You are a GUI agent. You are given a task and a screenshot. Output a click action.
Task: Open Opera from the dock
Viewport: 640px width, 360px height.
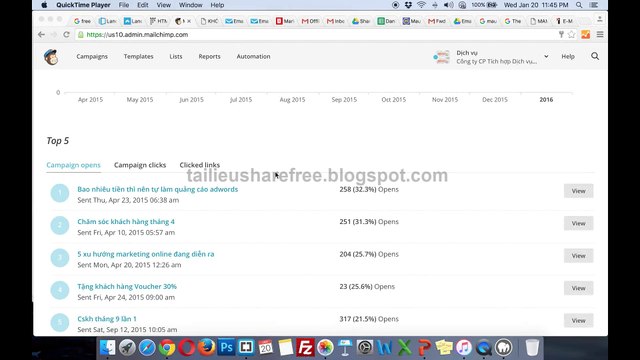pyautogui.click(x=187, y=347)
